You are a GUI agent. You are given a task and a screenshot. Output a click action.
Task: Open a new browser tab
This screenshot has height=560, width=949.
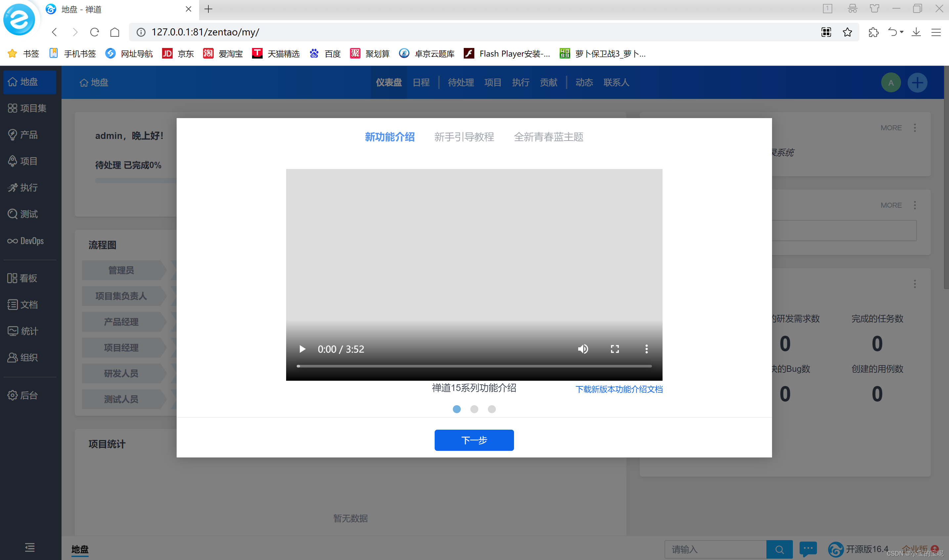coord(208,9)
